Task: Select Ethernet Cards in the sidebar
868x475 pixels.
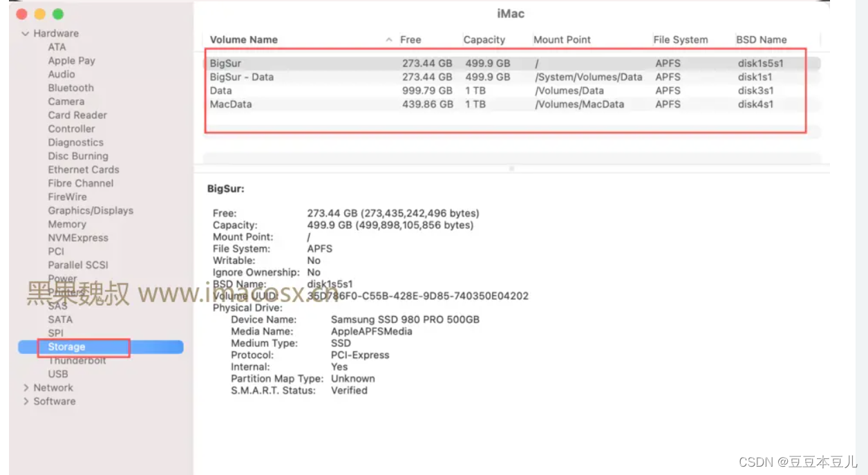Action: point(84,169)
